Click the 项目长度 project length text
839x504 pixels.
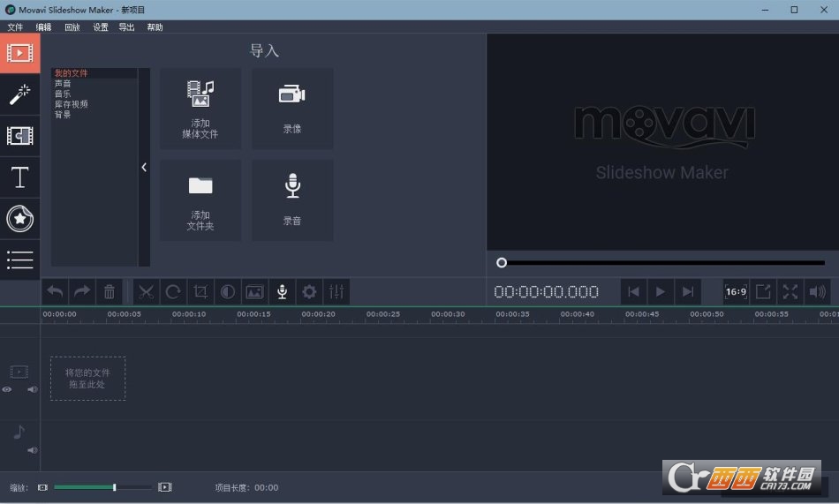246,487
